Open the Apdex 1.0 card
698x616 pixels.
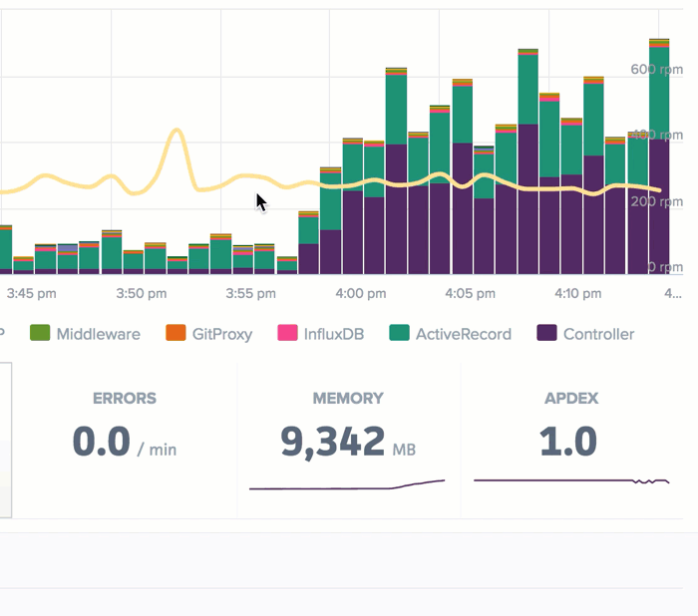click(x=571, y=441)
